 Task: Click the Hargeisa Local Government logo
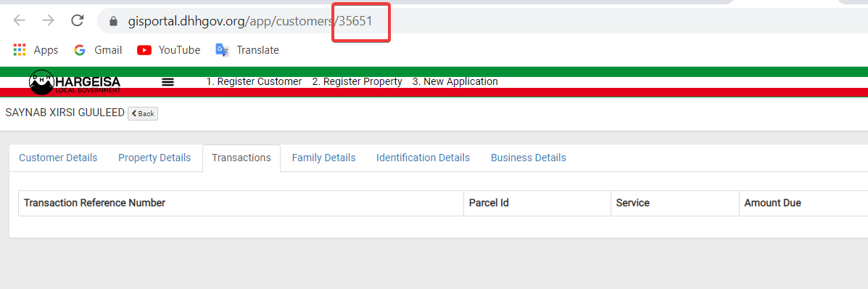75,82
